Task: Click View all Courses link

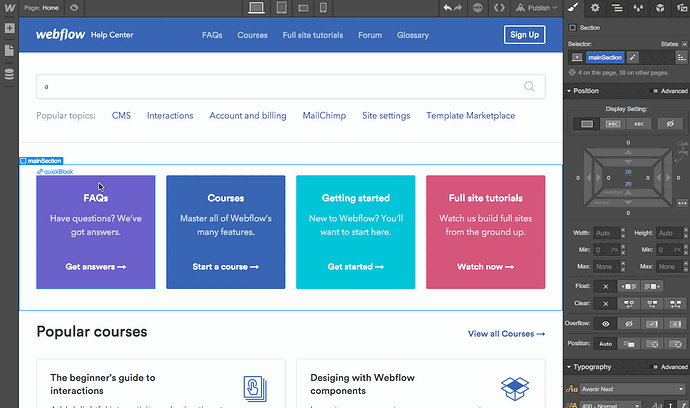Action: coord(506,334)
